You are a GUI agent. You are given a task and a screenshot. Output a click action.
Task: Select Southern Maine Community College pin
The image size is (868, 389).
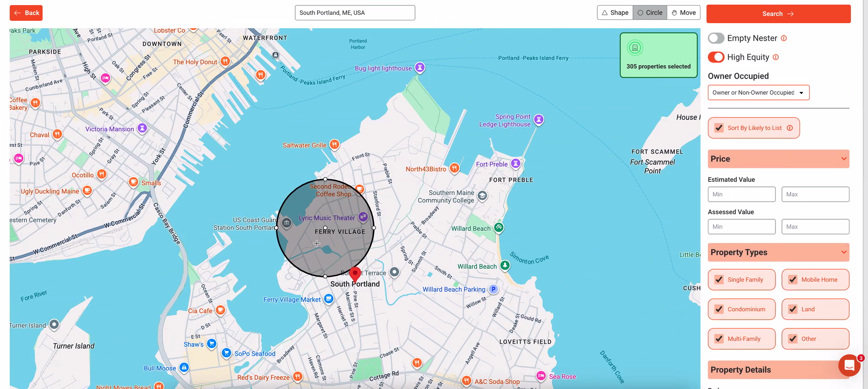[482, 196]
